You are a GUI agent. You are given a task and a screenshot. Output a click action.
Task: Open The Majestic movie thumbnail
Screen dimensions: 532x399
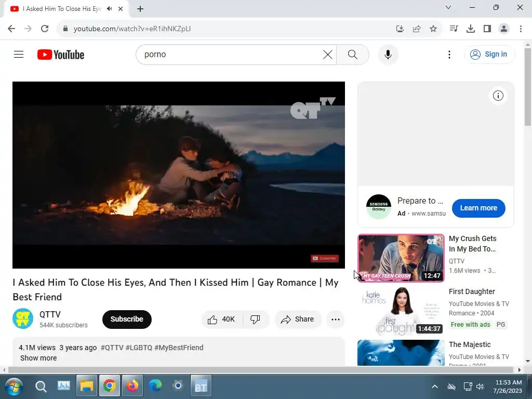coord(401,353)
